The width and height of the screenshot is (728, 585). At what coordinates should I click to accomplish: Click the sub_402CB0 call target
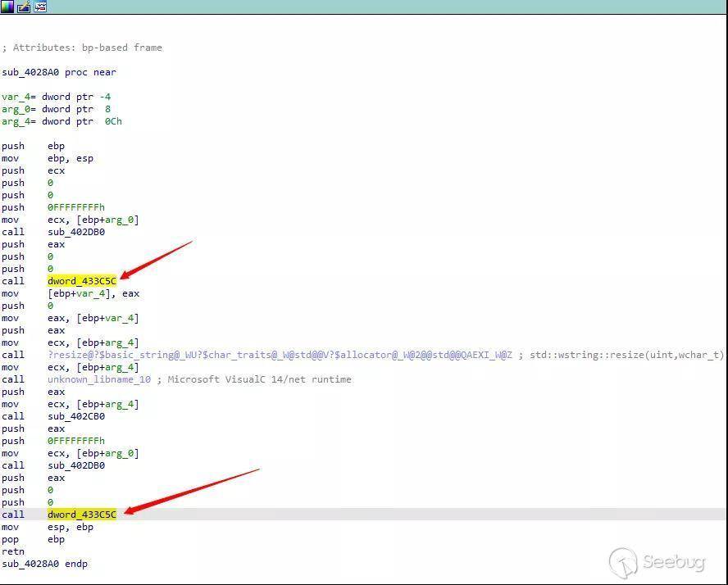pos(76,416)
